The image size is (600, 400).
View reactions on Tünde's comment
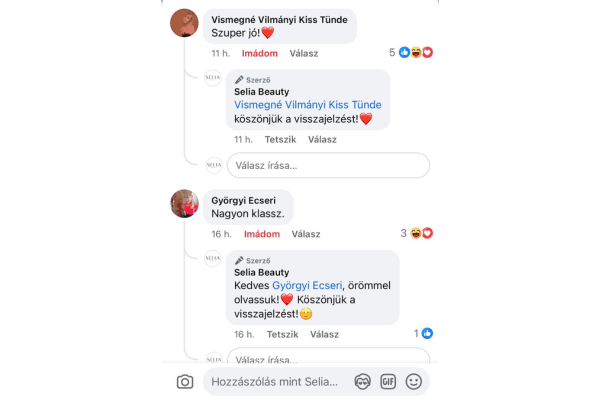click(x=411, y=52)
